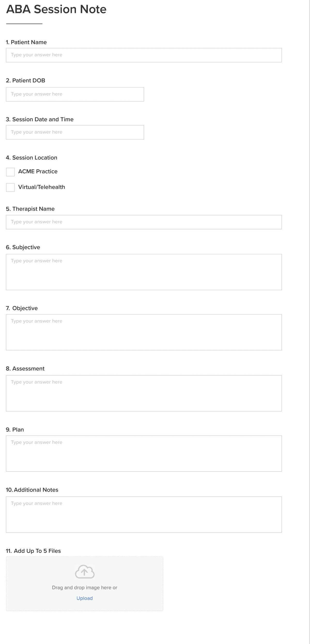Focus the Patient Name field
The width and height of the screenshot is (310, 644).
click(144, 55)
